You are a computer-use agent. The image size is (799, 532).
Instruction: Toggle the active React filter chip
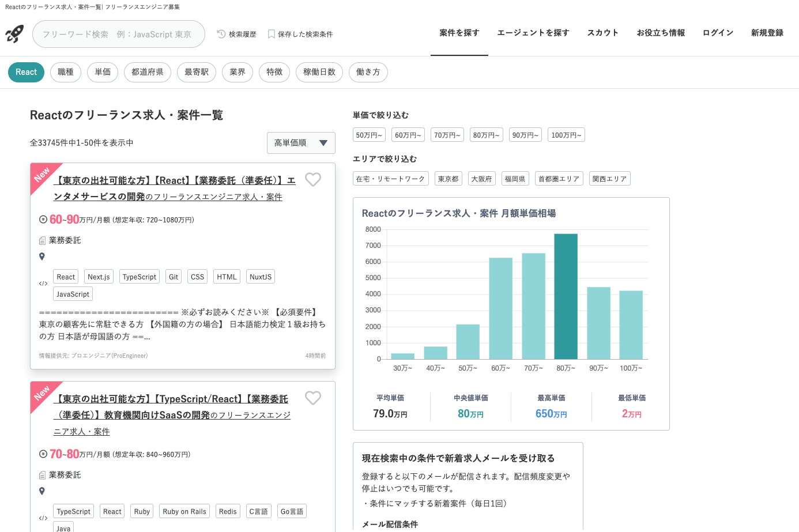coord(26,72)
